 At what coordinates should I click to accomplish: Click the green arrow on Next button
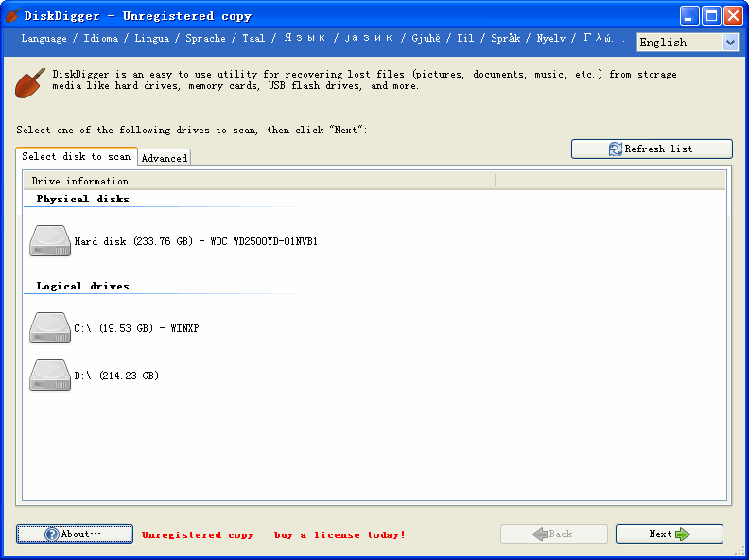pos(683,534)
